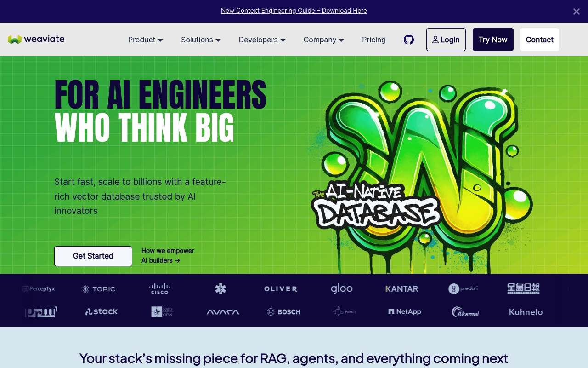The height and width of the screenshot is (368, 588).
Task: Click the Try Now button
Action: (x=493, y=40)
